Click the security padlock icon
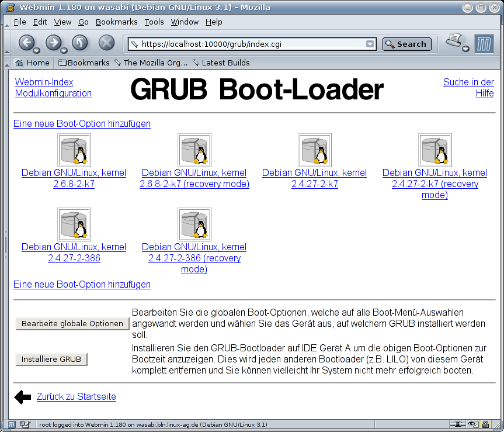The image size is (504, 432). 486,424
